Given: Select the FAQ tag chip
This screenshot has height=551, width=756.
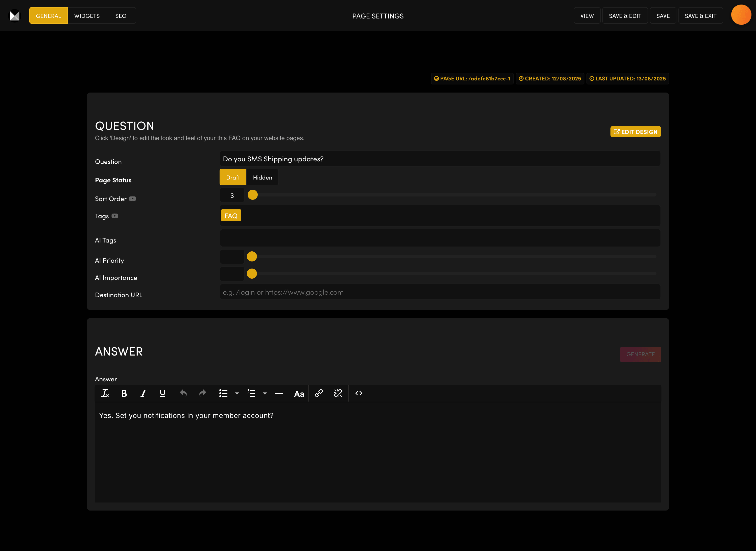Looking at the screenshot, I should coord(231,215).
